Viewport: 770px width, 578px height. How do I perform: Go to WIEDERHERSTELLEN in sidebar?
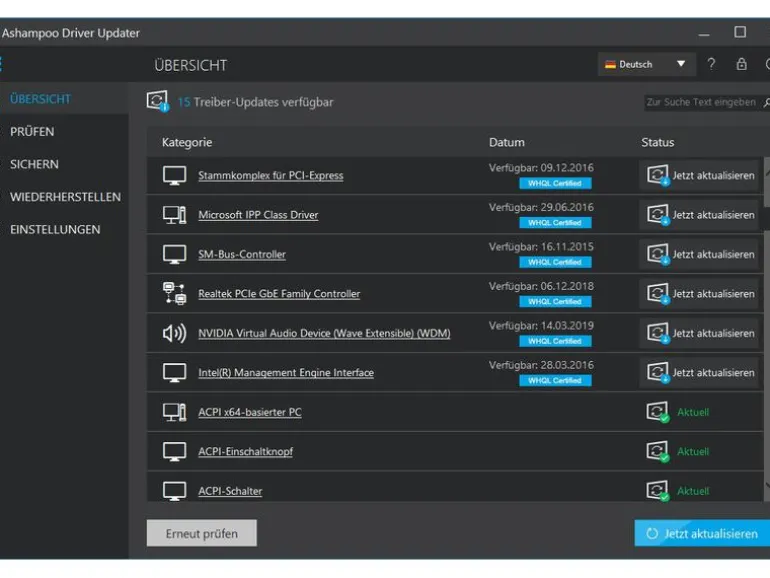click(65, 197)
